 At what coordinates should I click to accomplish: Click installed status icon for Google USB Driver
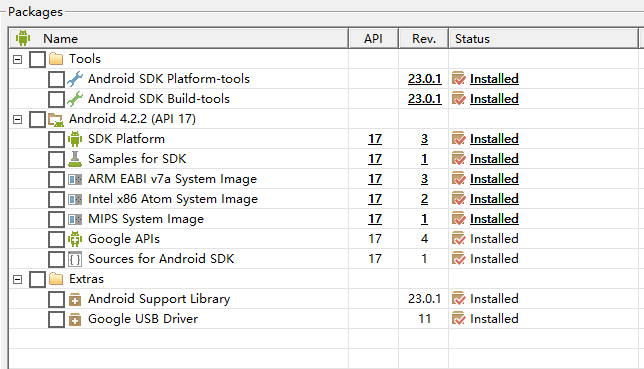tap(458, 319)
